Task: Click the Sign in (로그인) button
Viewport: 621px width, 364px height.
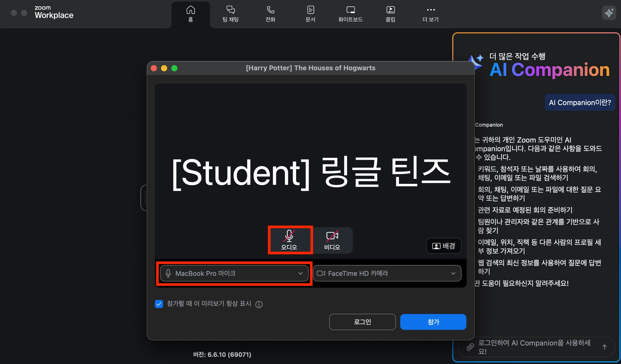Action: [362, 322]
